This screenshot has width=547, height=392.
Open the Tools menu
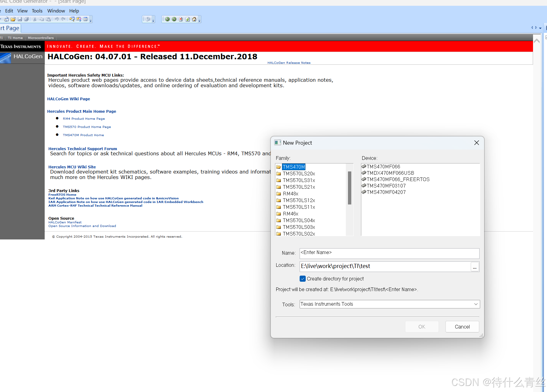click(37, 11)
